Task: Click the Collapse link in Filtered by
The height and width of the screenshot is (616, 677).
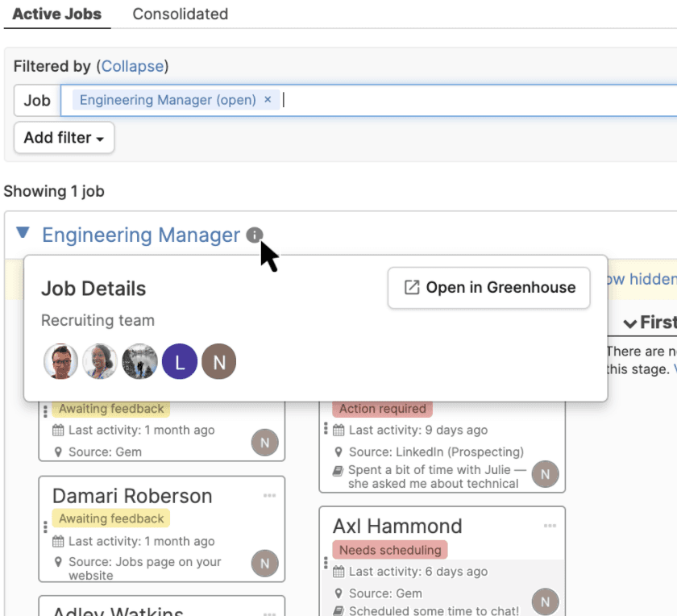Action: 133,66
